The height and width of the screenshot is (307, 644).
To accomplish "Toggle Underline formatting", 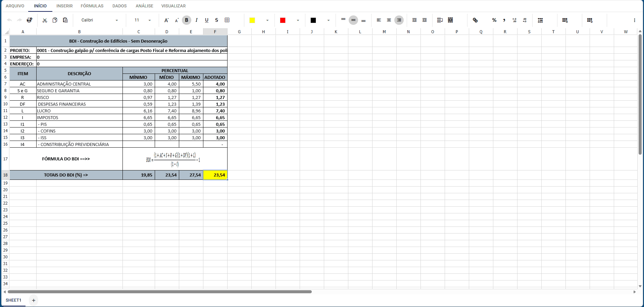I will [207, 20].
